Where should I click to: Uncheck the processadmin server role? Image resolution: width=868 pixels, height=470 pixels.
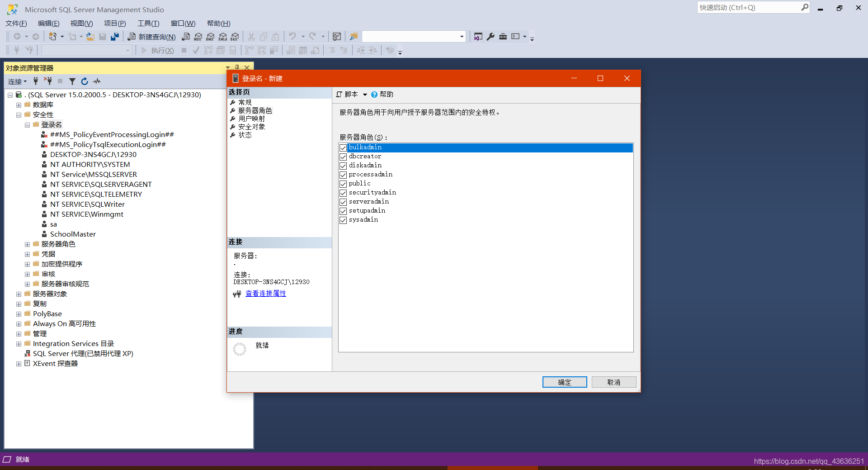(343, 175)
